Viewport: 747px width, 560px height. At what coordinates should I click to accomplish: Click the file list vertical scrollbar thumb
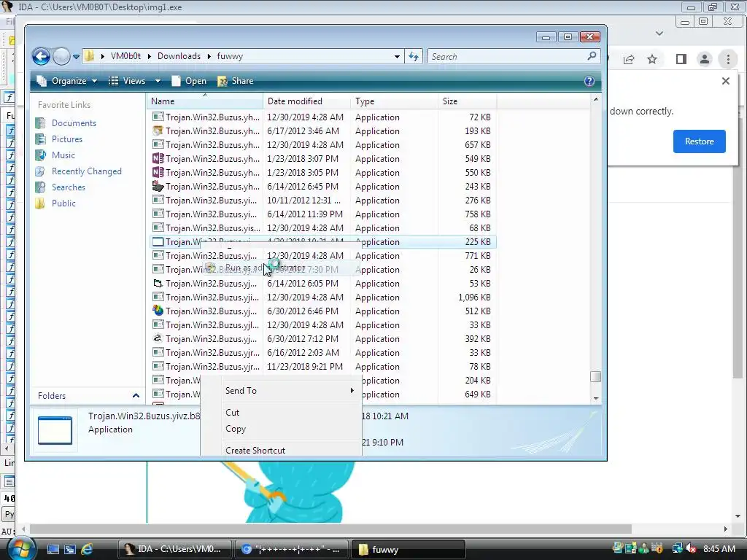coord(595,377)
